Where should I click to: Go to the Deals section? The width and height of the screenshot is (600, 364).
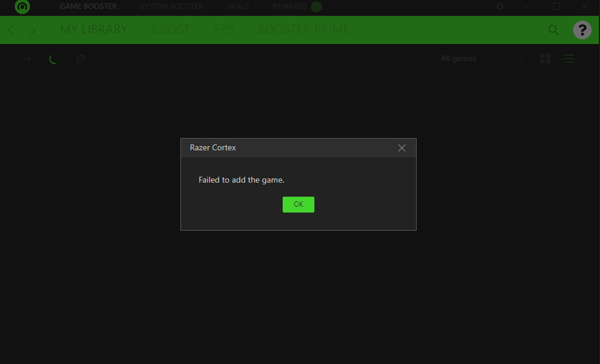coord(238,6)
